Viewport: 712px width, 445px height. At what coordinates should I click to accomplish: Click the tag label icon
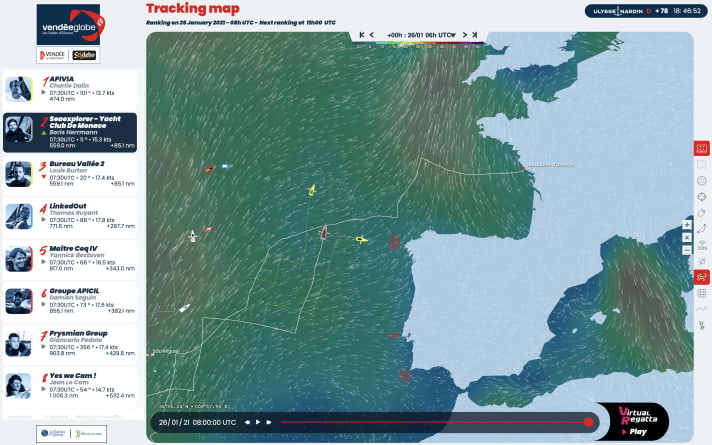coord(702,213)
